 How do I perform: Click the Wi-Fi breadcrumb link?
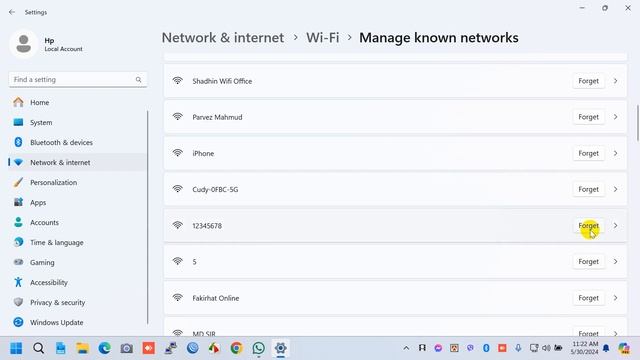click(x=322, y=38)
